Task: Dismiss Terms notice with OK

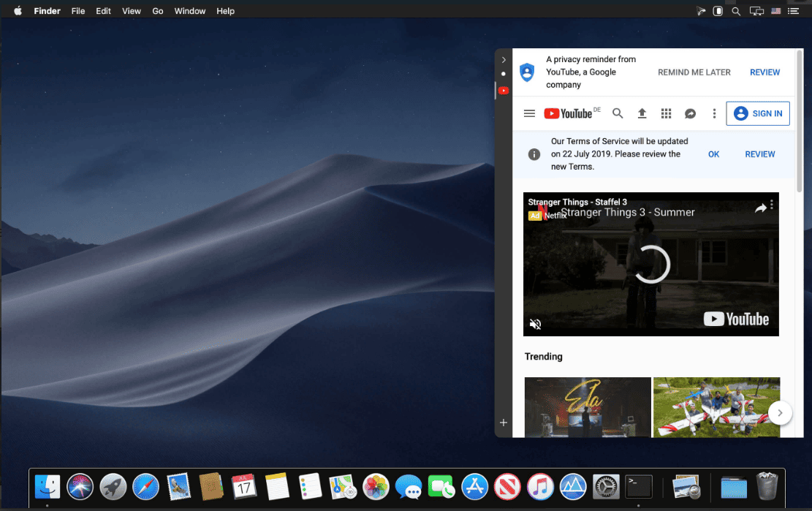Action: [713, 154]
